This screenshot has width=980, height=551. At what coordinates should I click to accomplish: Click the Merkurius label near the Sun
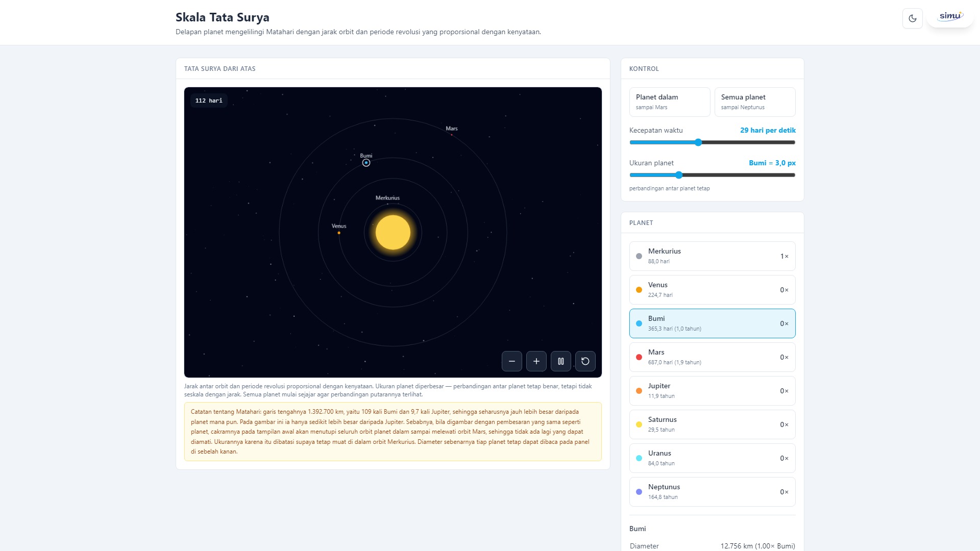point(387,198)
